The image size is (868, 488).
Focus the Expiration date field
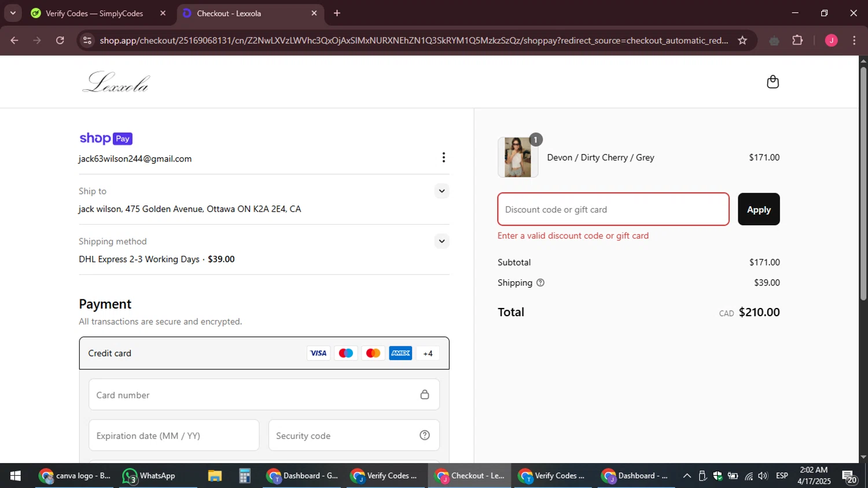tap(174, 435)
